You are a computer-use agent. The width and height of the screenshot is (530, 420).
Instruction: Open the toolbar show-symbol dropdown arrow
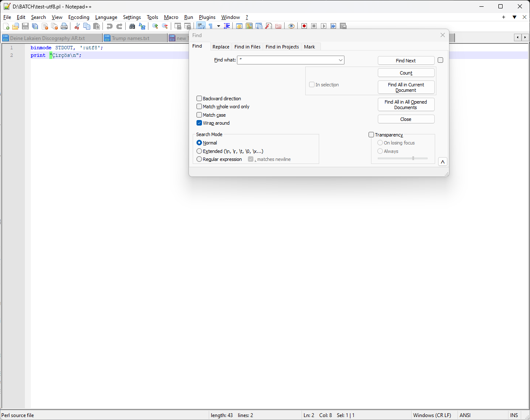(x=218, y=26)
